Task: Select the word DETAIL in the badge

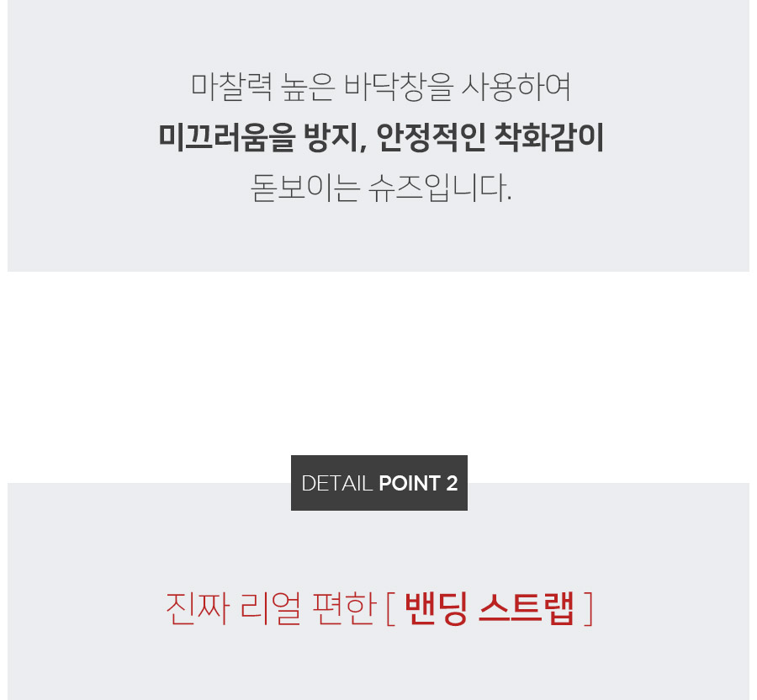Action: [x=337, y=483]
